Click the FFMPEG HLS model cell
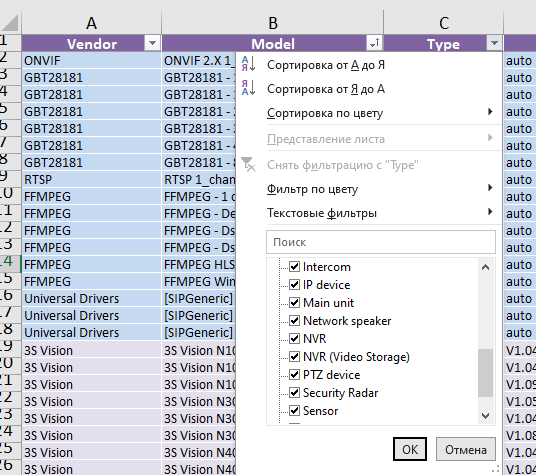The height and width of the screenshot is (475, 536). [x=199, y=264]
